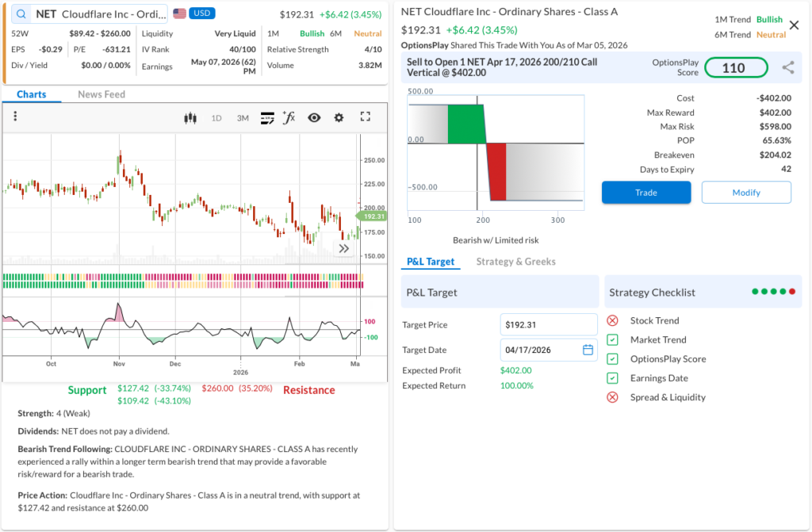The width and height of the screenshot is (812, 532).
Task: Click the symbol search magnifier icon
Action: (x=21, y=14)
